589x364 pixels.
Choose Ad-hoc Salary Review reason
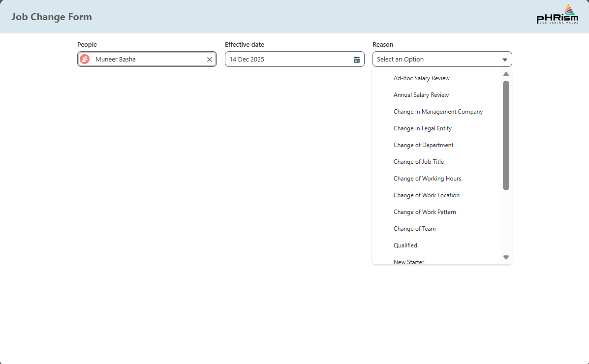pos(422,78)
